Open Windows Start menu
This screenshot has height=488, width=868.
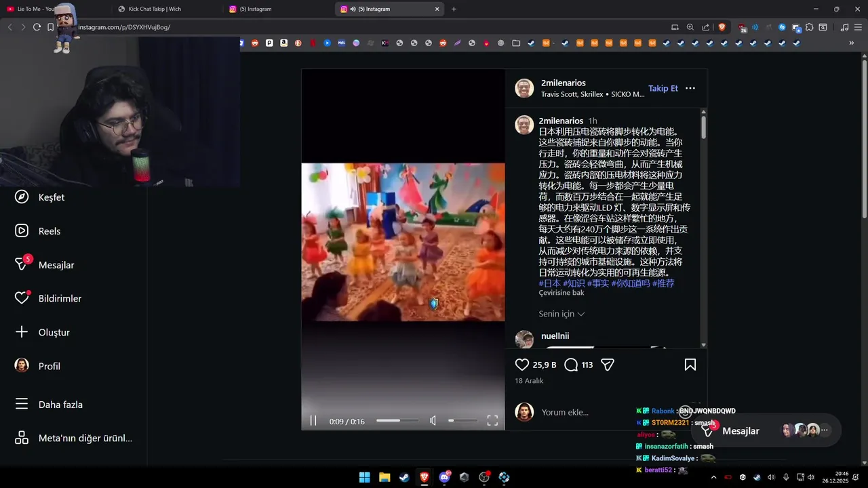click(x=364, y=477)
